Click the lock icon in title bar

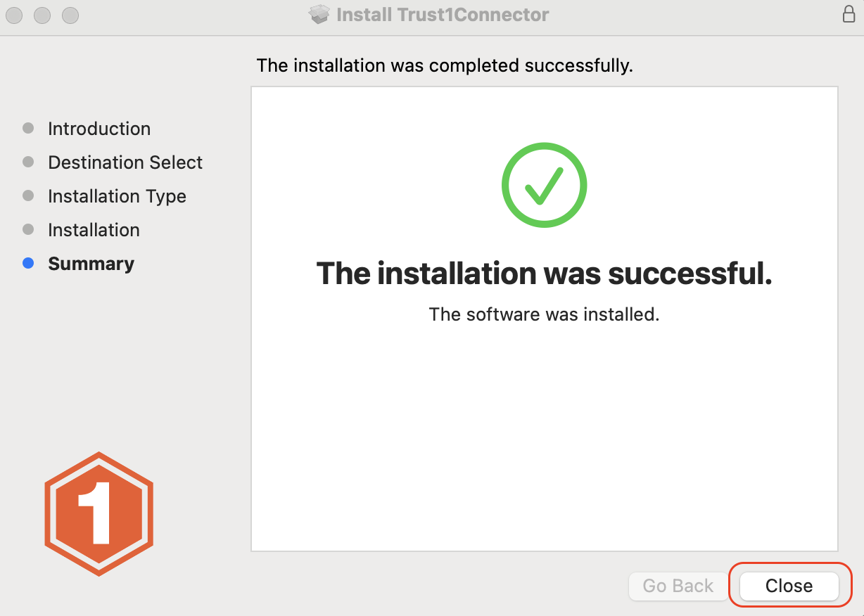tap(849, 14)
